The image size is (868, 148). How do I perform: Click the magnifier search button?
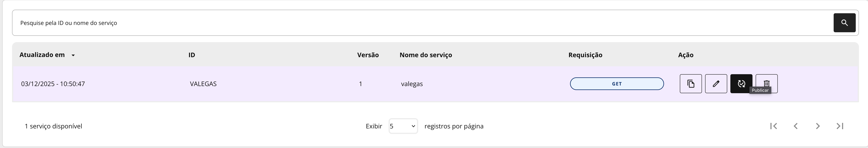[x=844, y=23]
